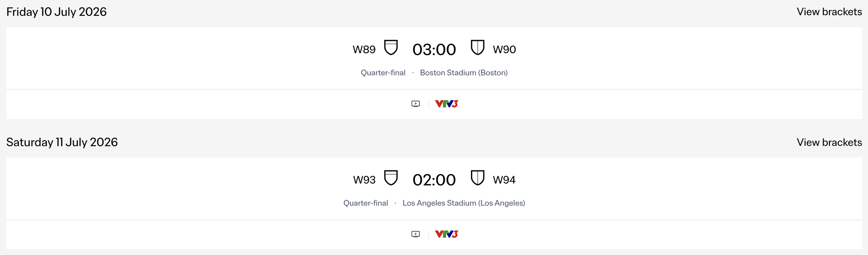Click the Saturday 11 July 2026 date heading
The image size is (868, 255).
pos(62,142)
